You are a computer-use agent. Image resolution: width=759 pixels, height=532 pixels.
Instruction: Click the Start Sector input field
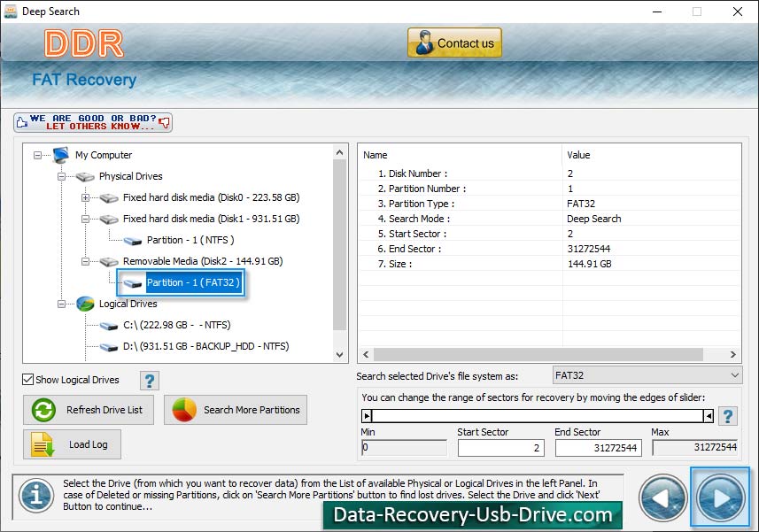501,448
